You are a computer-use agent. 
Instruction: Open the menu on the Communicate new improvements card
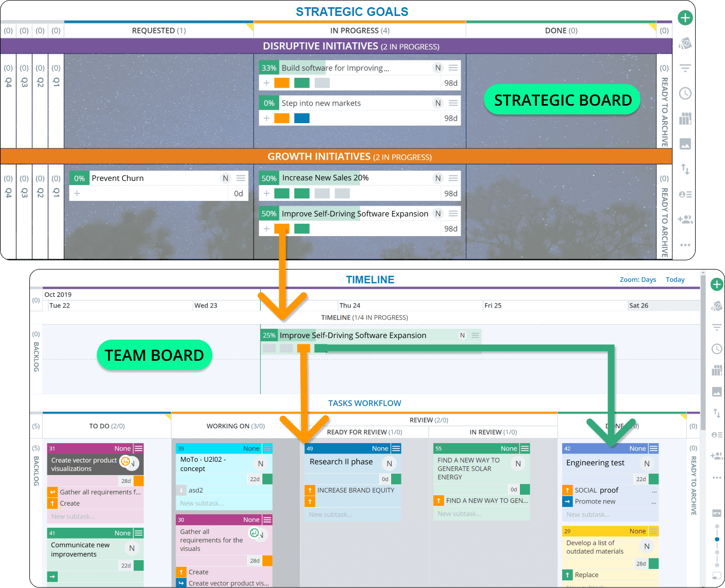click(138, 533)
